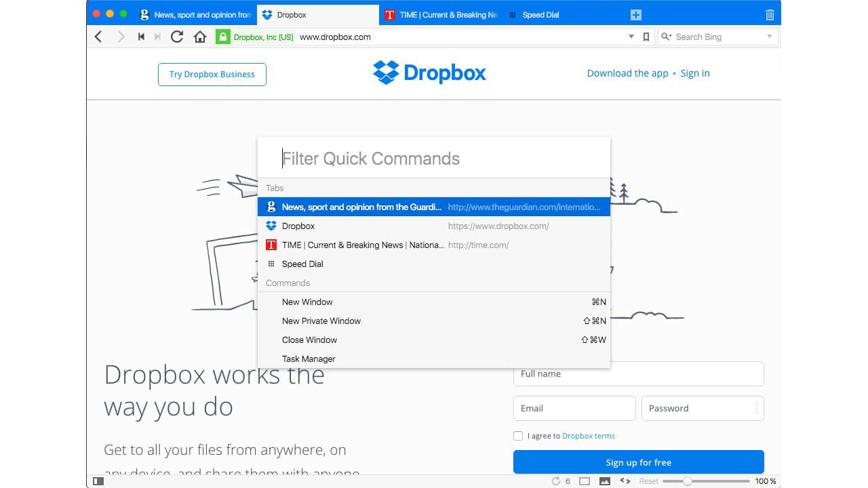Select the Dropbox tab in the tab bar

coord(318,15)
